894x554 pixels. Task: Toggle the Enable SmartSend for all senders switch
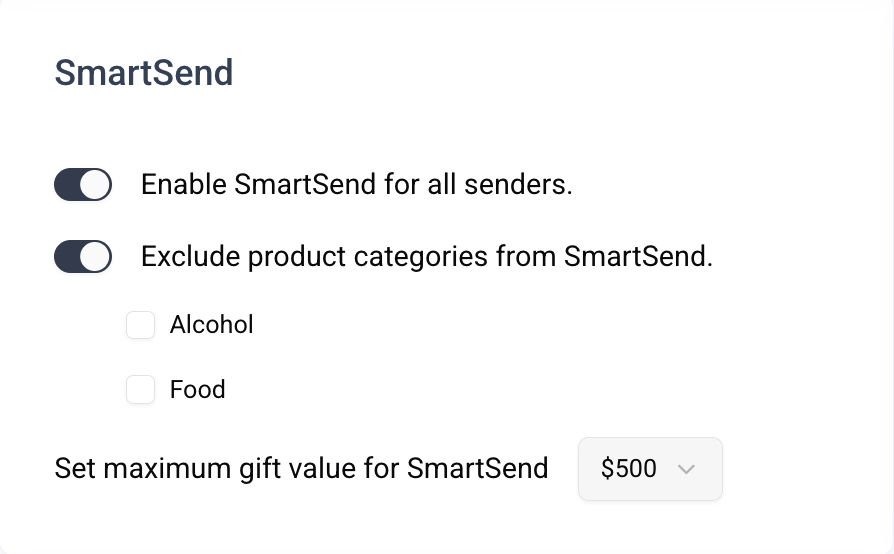click(x=83, y=185)
